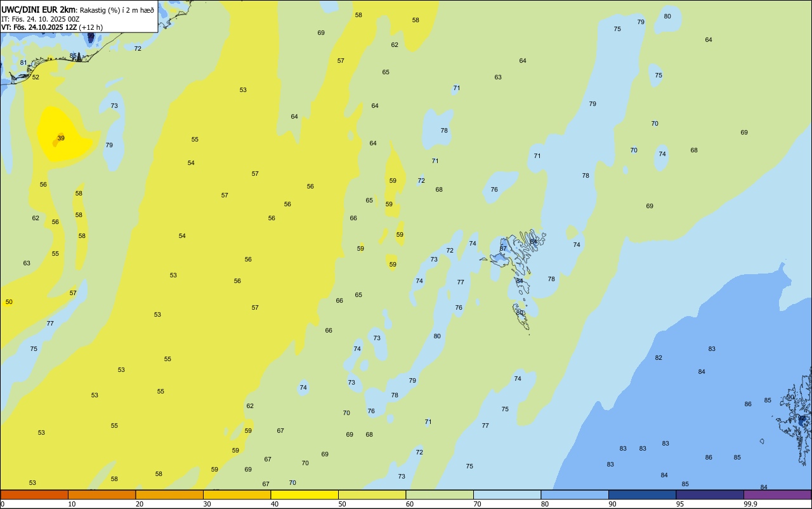Select the 20–30 amber legend swatch
The image size is (812, 509).
coord(169,494)
